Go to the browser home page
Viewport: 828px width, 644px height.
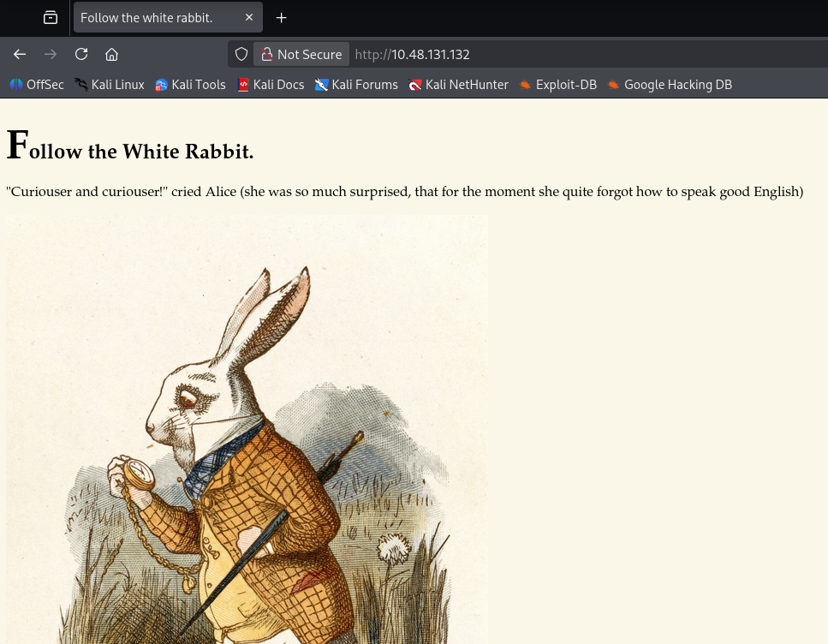coord(111,54)
